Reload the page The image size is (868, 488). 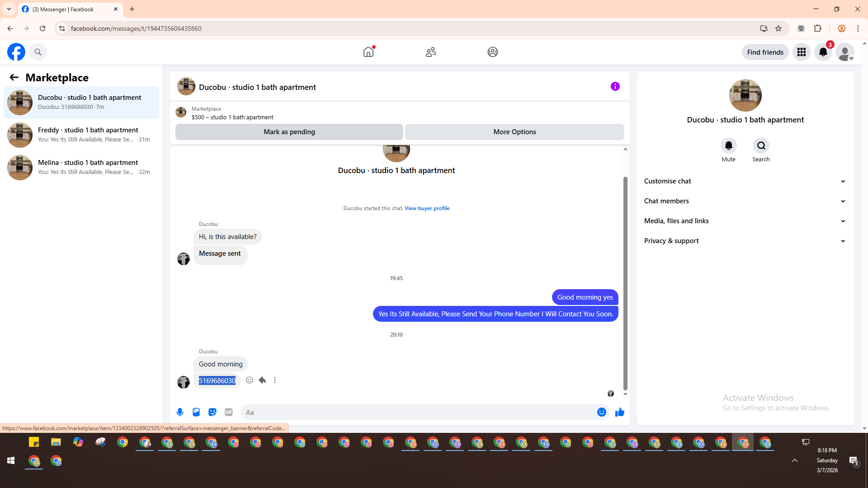(x=42, y=28)
